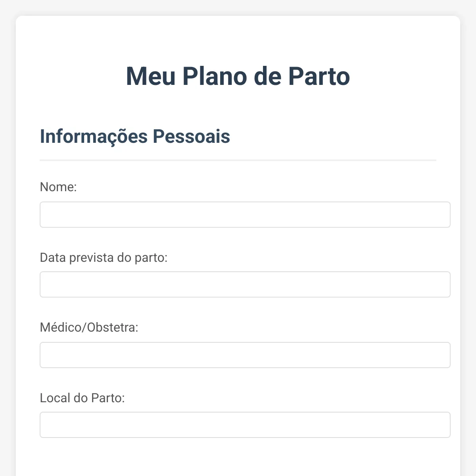Click the divider line under Informações Pessoais
476x476 pixels.
tap(238, 160)
